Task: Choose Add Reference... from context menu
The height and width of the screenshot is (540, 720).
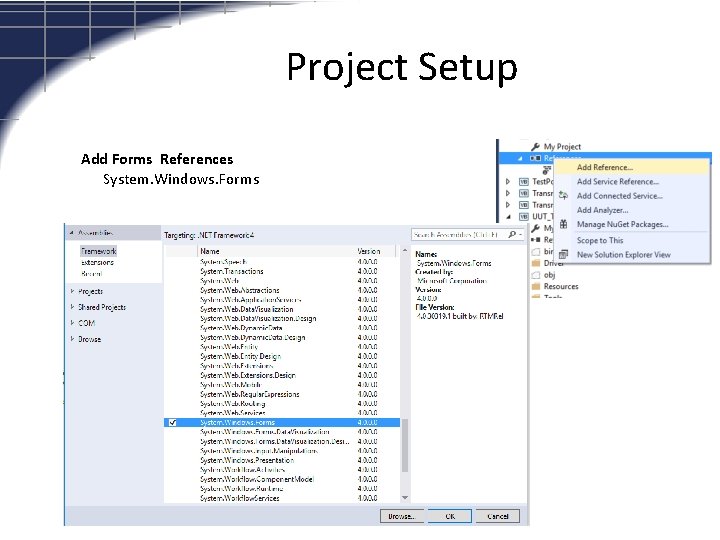Action: (x=631, y=167)
